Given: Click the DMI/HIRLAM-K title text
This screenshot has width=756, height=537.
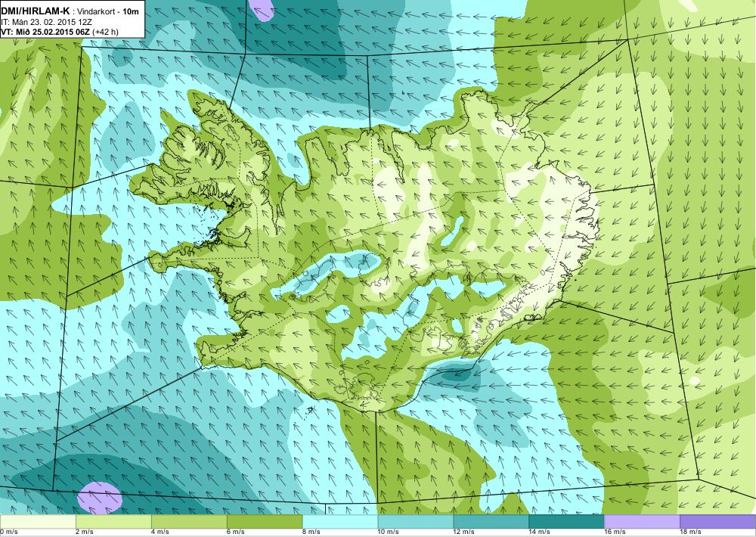Looking at the screenshot, I should 36,11.
